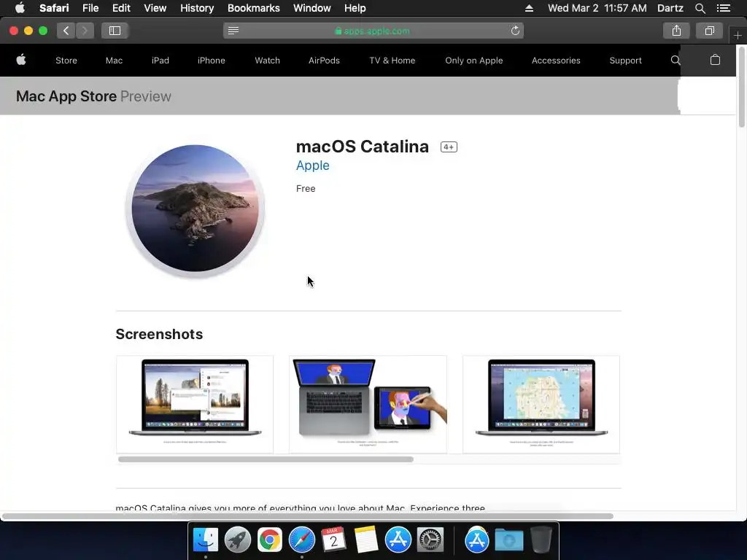Open the Maps screenshot thumbnail
Screen dimensions: 747x560
point(541,404)
